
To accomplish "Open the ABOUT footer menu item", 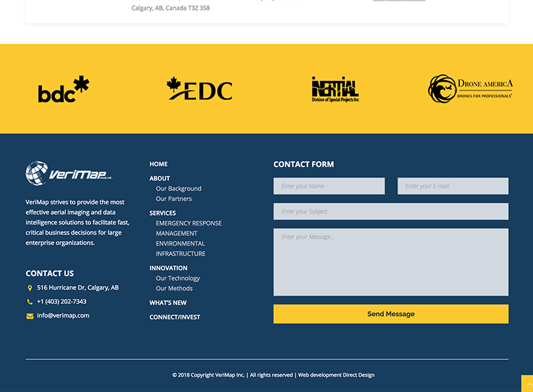I will (160, 178).
